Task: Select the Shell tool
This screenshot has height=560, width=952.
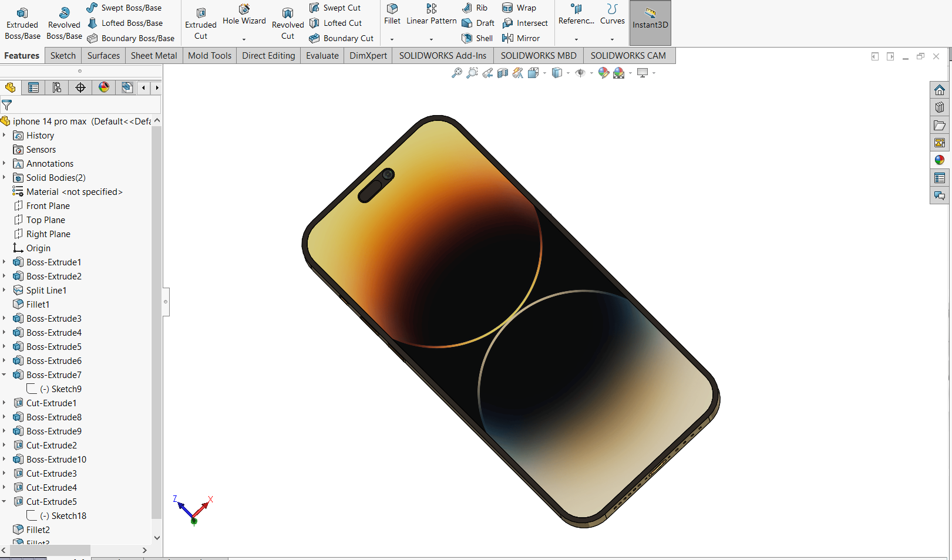Action: click(x=477, y=38)
